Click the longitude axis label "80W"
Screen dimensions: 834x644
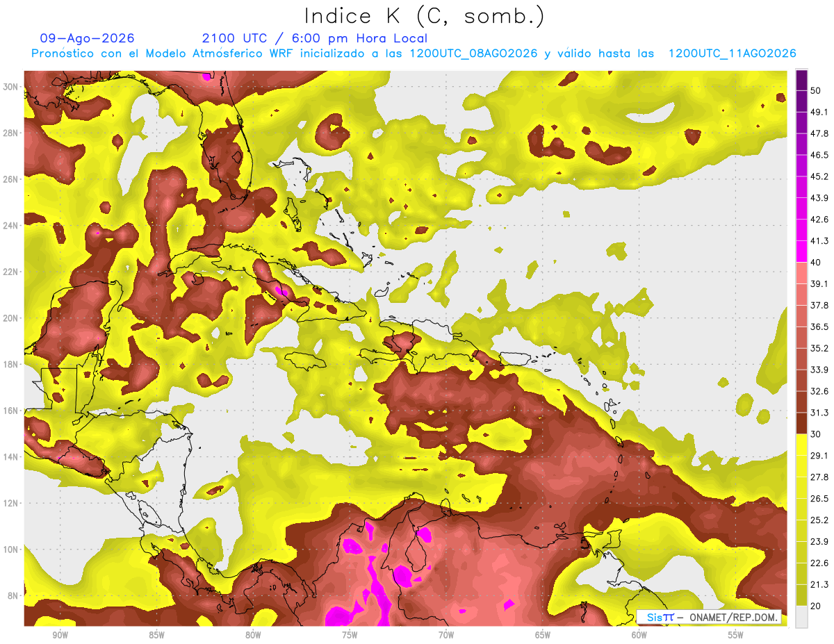tap(253, 636)
